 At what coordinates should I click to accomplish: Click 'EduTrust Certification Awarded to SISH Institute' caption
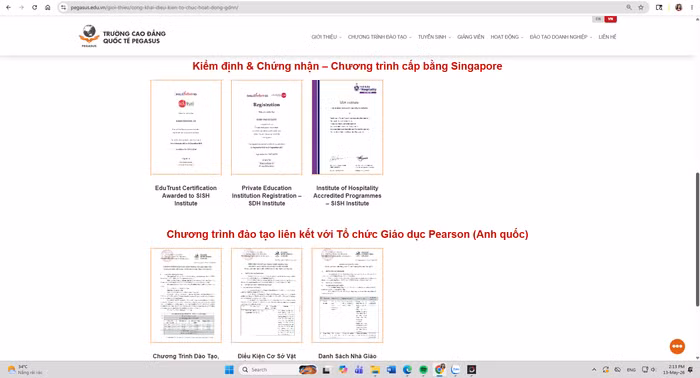186,195
